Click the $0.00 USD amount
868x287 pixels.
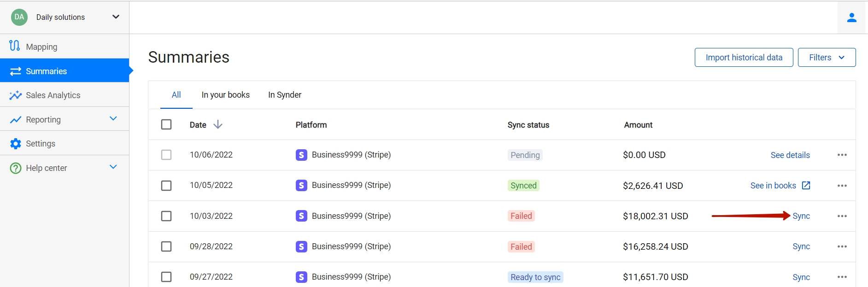pyautogui.click(x=644, y=155)
